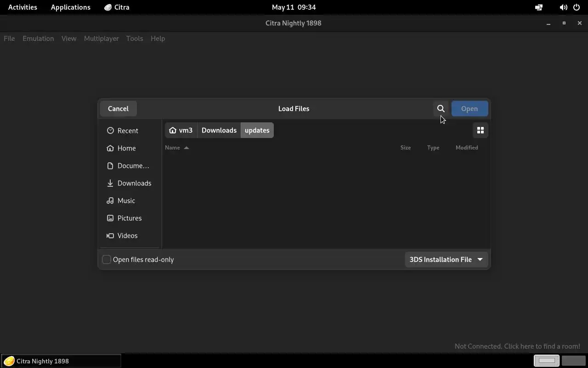Click the network status icon in top bar
The width and height of the screenshot is (588, 368).
click(539, 7)
